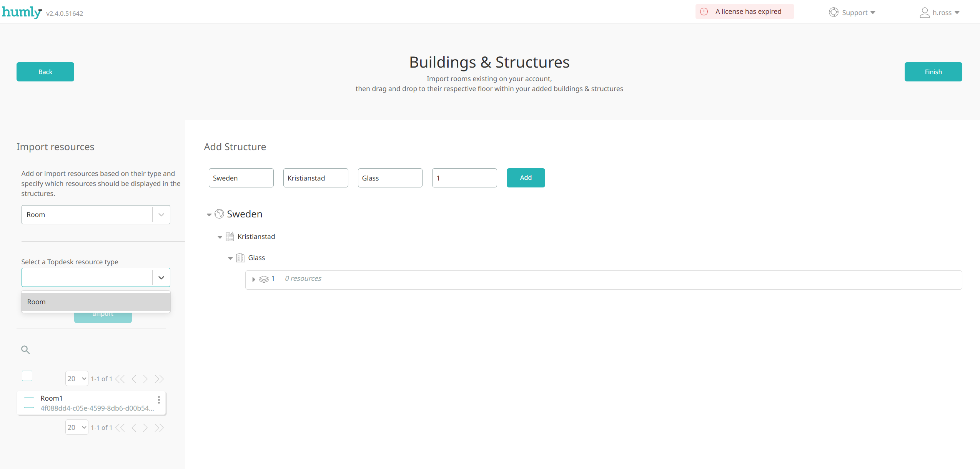The image size is (980, 469).
Task: Collapse the Sweden tree node
Action: click(209, 215)
